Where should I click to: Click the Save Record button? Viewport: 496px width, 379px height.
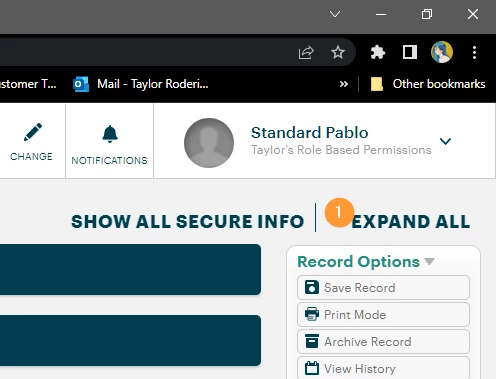point(383,288)
